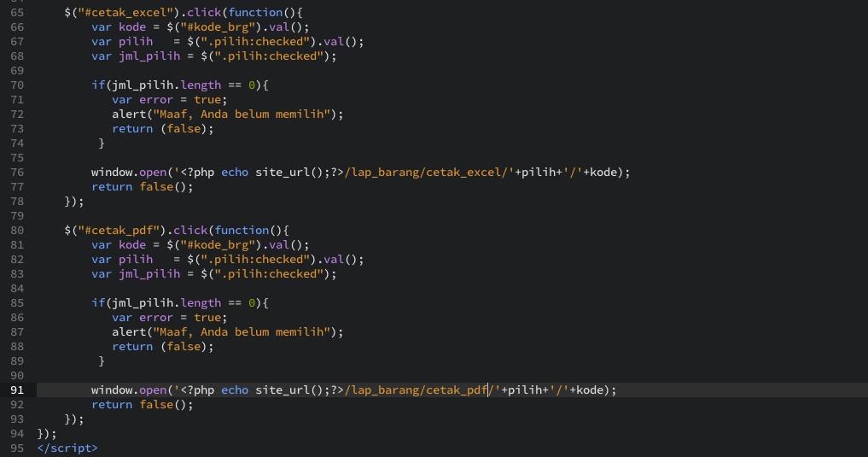Click 'jml_pilih' variable name on line 68
Image resolution: width=868 pixels, height=457 pixels.
(149, 56)
